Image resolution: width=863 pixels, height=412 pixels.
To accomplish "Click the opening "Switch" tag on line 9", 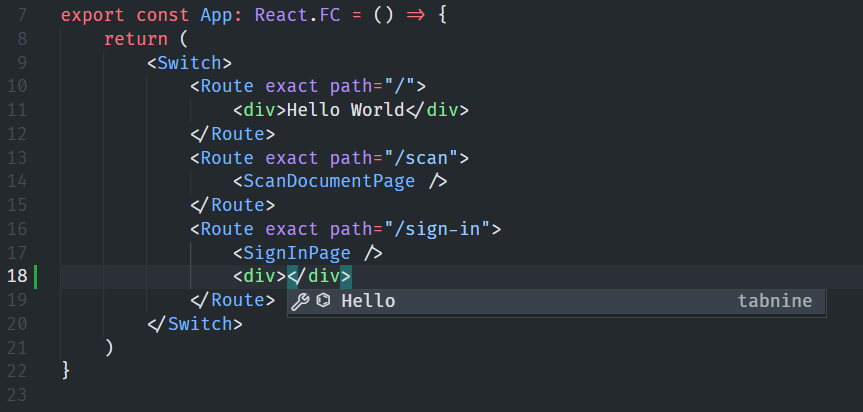I will pyautogui.click(x=190, y=63).
